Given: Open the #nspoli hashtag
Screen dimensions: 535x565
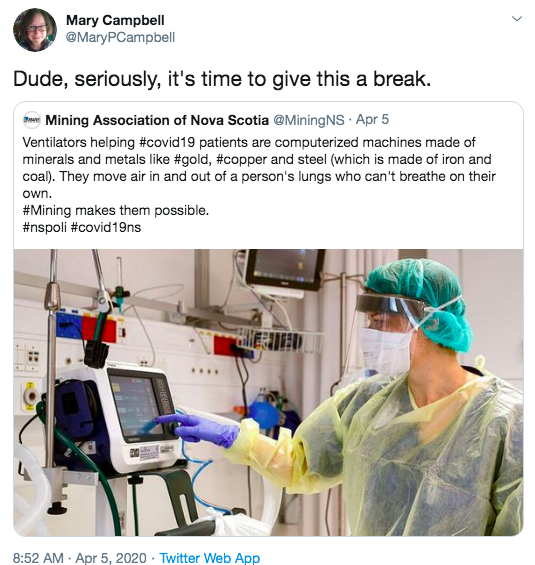Looking at the screenshot, I should pyautogui.click(x=45, y=227).
